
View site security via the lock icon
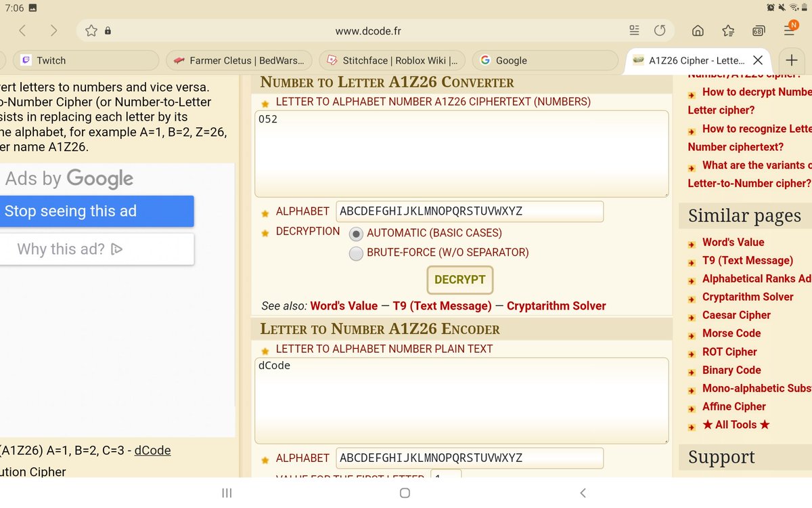coord(108,30)
